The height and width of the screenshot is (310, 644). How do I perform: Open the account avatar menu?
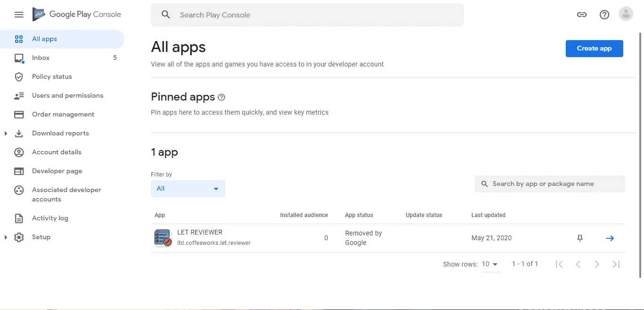point(626,14)
